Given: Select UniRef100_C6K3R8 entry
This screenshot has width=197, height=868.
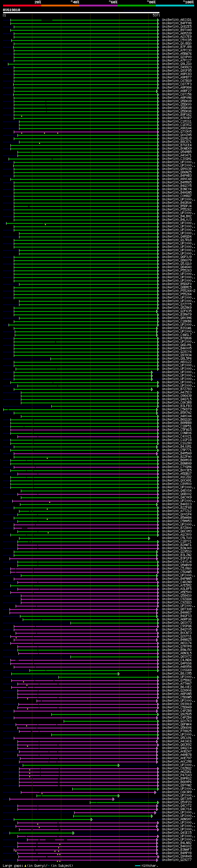Looking at the screenshot, I should pos(176,402).
